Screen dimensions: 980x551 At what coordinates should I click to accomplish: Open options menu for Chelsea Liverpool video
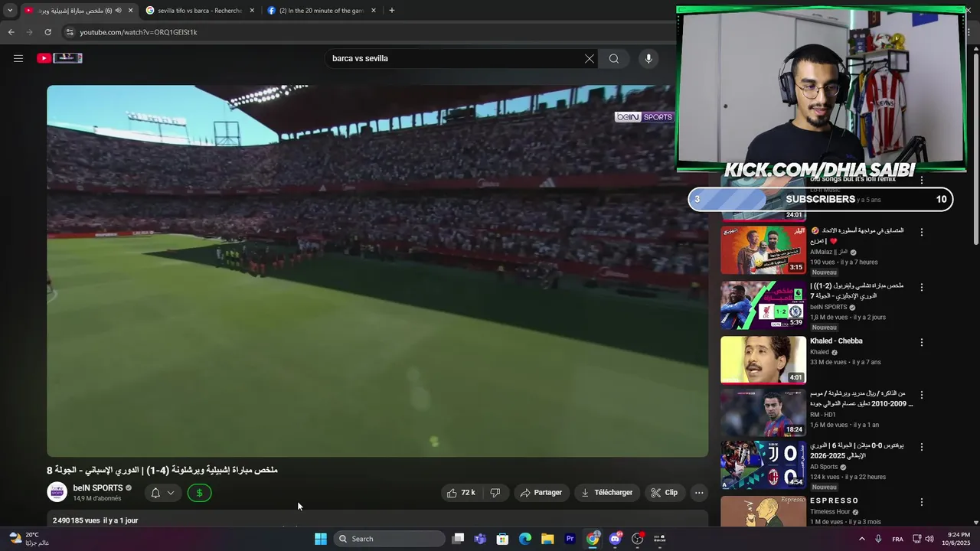(922, 287)
